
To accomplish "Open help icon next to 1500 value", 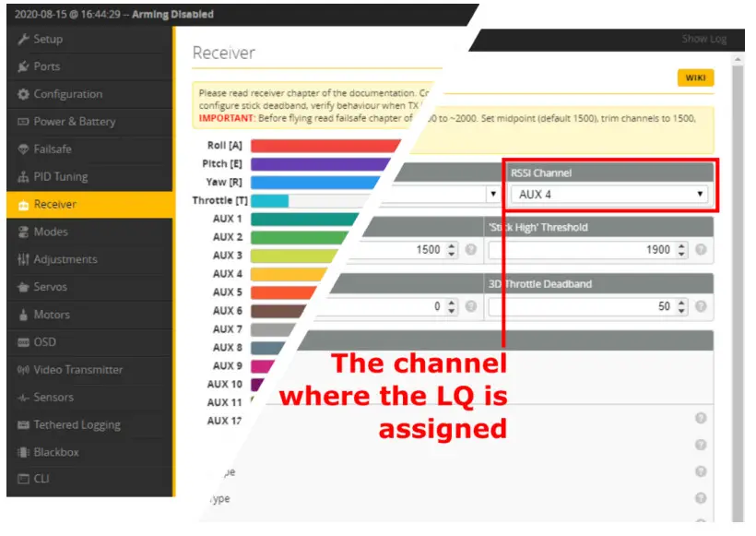I will (470, 249).
